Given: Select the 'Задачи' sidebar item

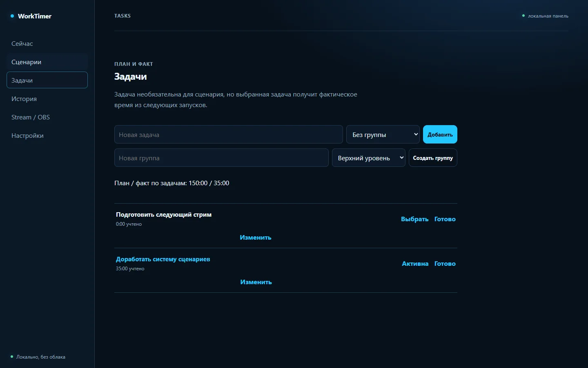Looking at the screenshot, I should click(47, 80).
